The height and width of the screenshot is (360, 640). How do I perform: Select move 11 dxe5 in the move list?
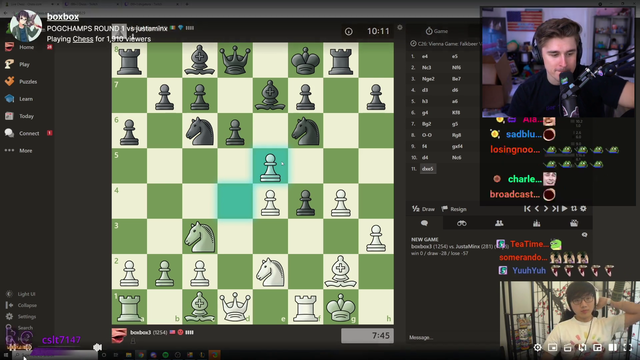click(x=428, y=169)
